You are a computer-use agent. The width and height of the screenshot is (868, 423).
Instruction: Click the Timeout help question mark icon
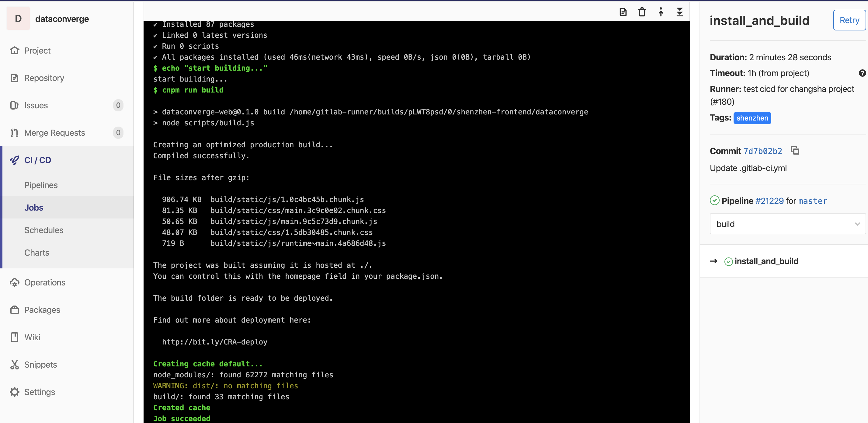coord(862,73)
